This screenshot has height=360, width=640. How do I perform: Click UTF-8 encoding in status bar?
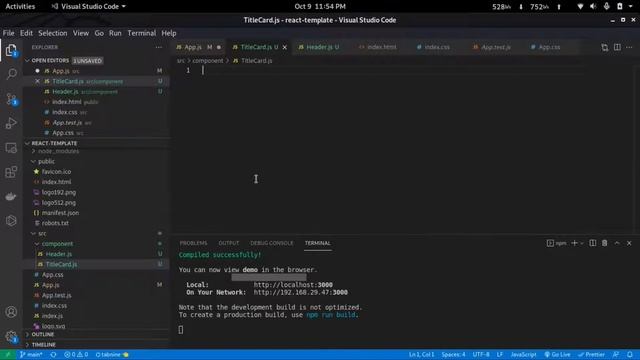point(481,355)
